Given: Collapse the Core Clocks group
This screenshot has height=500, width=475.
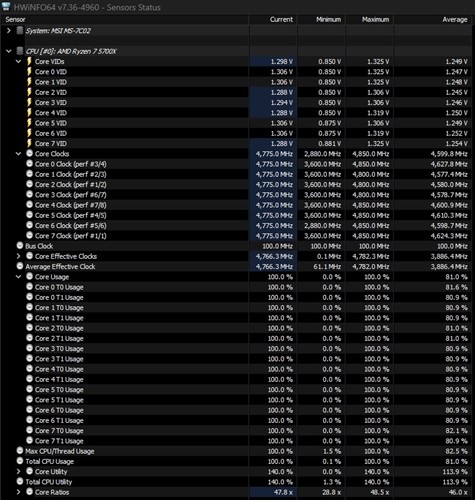Looking at the screenshot, I should click(x=18, y=154).
